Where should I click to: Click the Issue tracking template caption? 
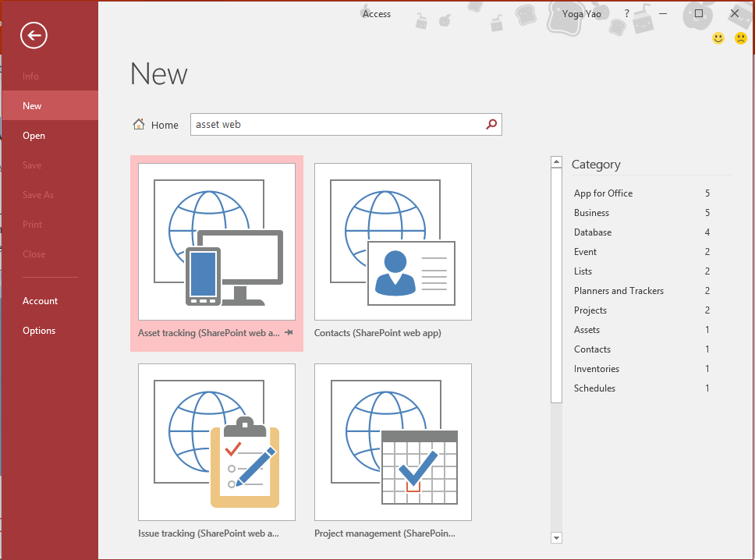[208, 533]
